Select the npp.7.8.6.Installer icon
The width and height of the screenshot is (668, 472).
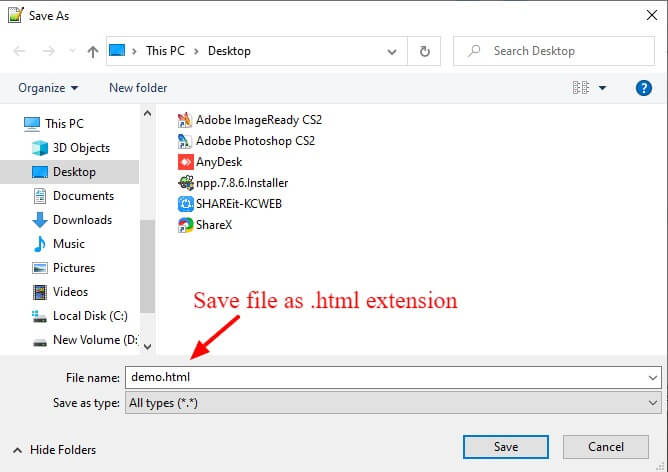click(x=185, y=183)
